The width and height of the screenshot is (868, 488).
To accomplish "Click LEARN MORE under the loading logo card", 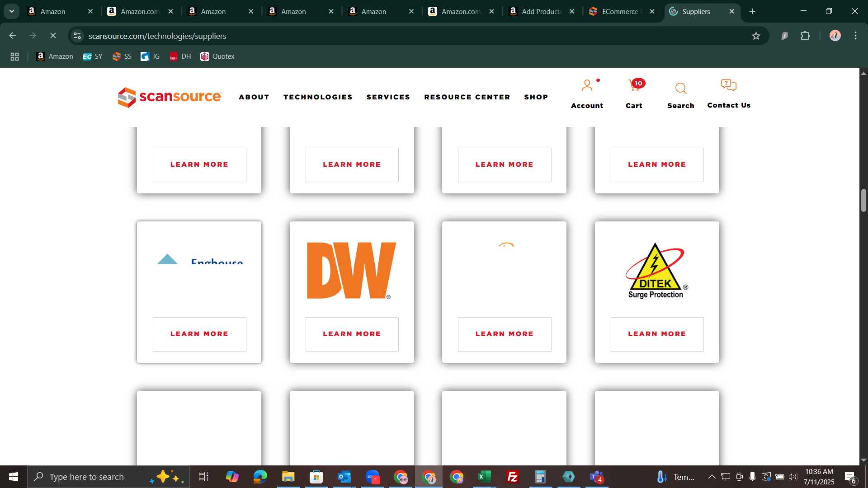I will pos(505,334).
